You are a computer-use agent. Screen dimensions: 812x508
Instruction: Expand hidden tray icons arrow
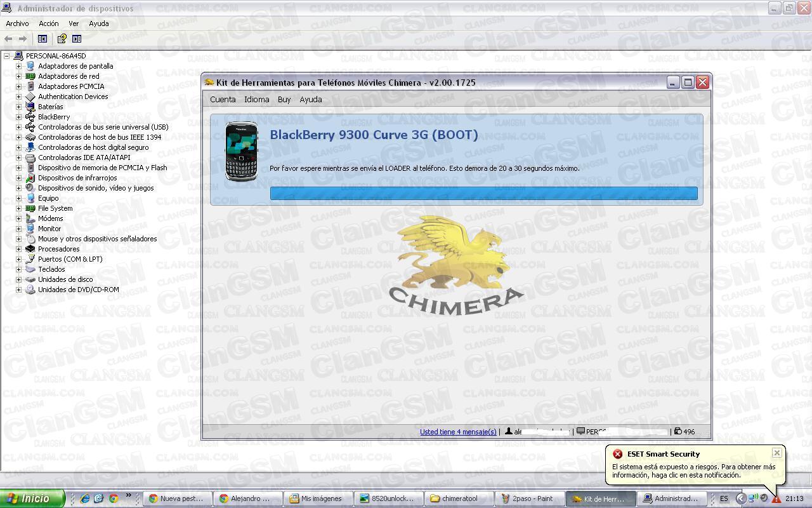coord(740,498)
